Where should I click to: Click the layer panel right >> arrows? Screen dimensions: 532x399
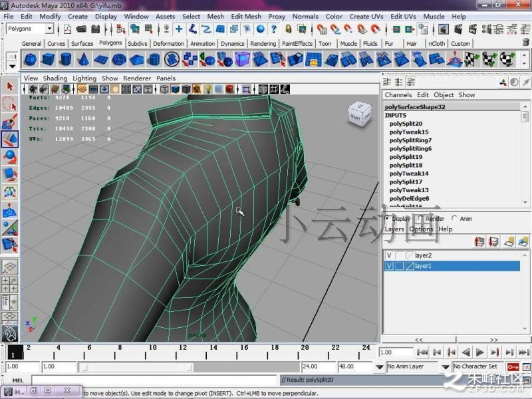(494, 340)
